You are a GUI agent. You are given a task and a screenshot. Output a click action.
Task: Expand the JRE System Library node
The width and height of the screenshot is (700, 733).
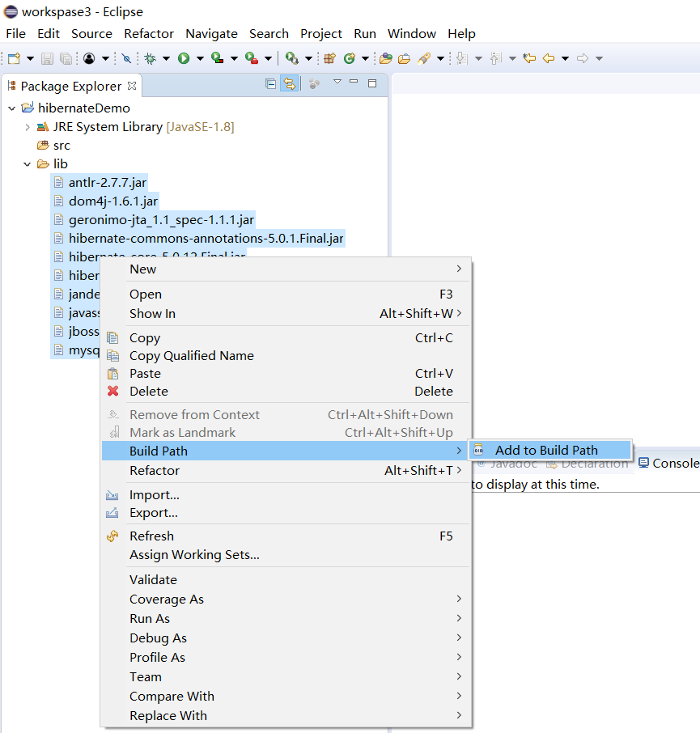point(28,127)
